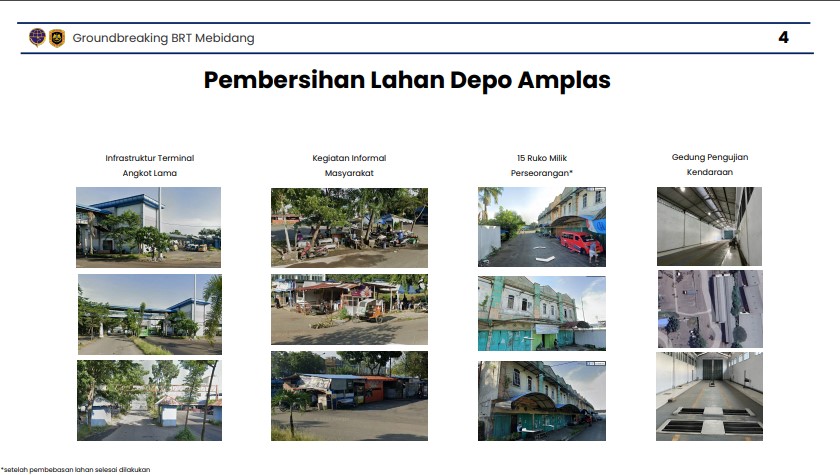
Task: Open the bottom ruko photo with the curved blue awning
Action: pyautogui.click(x=542, y=401)
